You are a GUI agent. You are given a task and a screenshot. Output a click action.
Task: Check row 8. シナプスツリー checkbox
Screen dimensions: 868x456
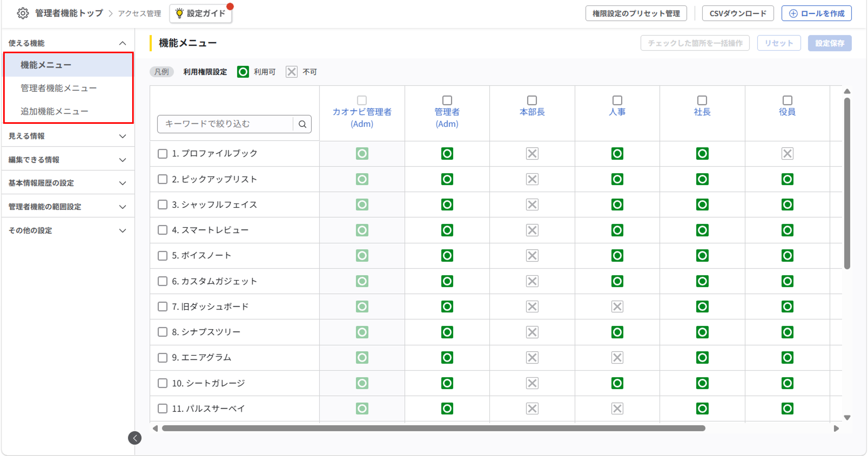click(x=162, y=332)
